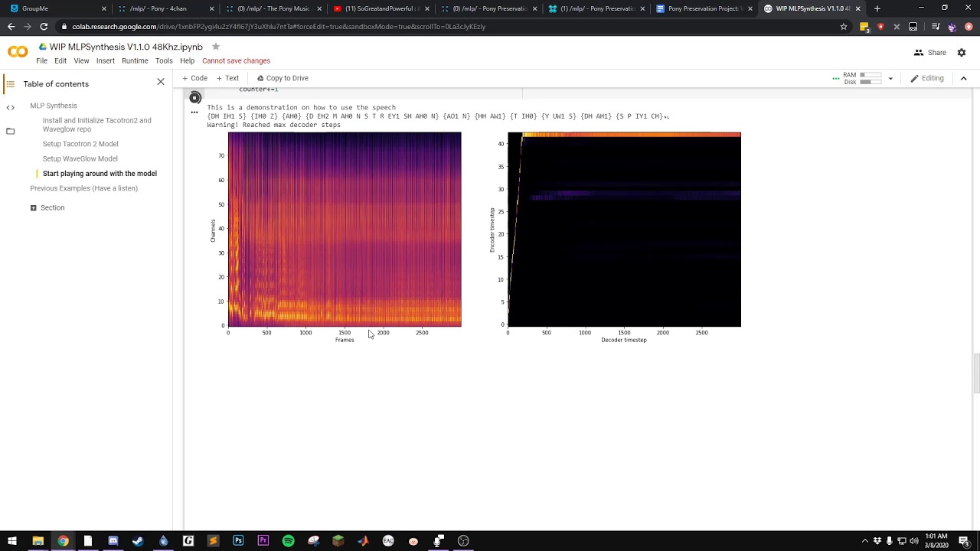Go to Setup Tacotron 2 Model section
980x551 pixels.
[x=80, y=144]
